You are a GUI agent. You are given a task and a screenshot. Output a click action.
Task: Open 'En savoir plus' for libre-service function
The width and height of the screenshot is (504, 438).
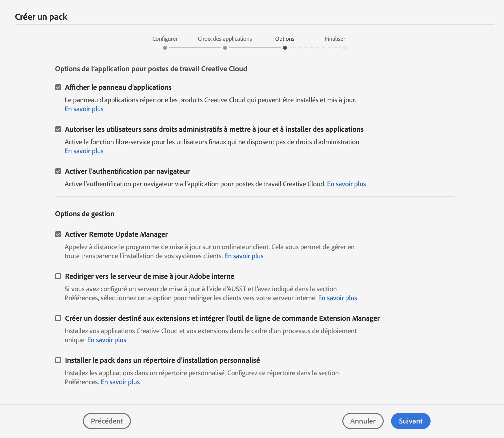click(84, 151)
